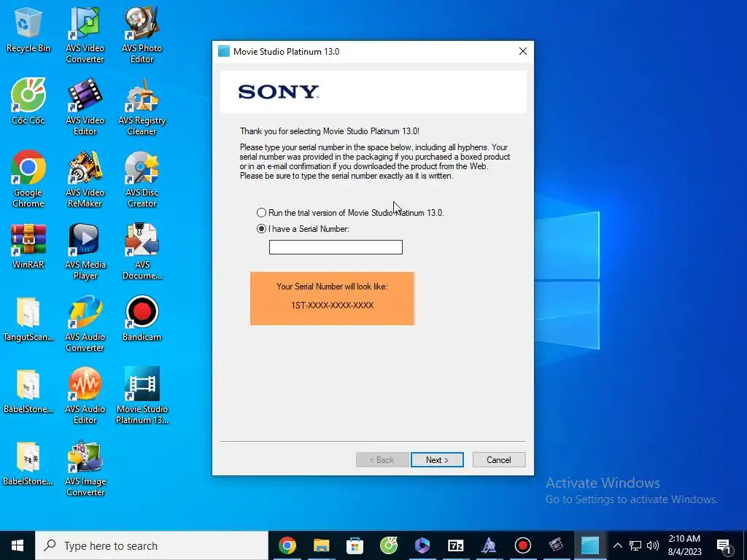Screen dimensions: 747x560
Task: Close the Movie Studio Platinum dialog
Action: coord(522,52)
